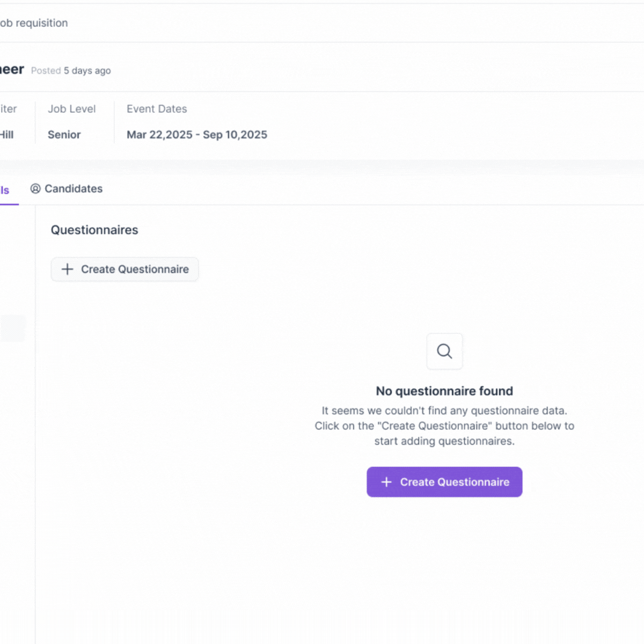The height and width of the screenshot is (644, 644).
Task: Select the highlighted item on the left sidebar edge
Action: [x=12, y=328]
